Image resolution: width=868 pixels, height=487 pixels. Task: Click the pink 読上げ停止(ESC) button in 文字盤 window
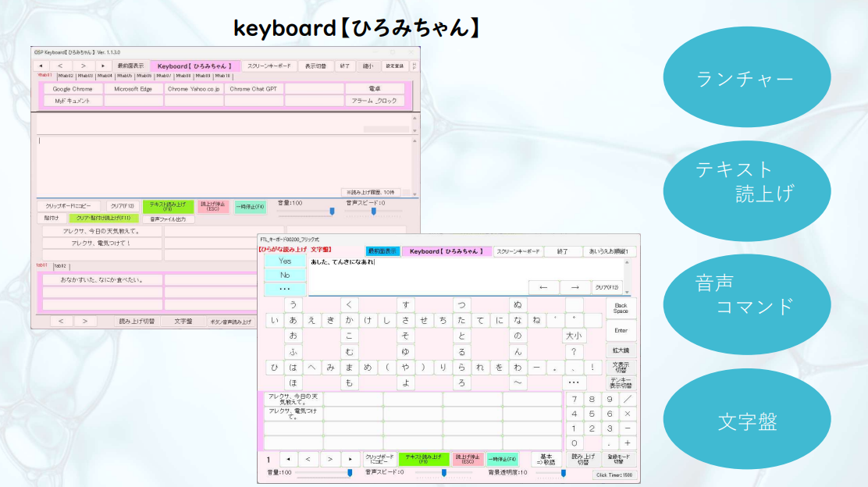tap(468, 459)
